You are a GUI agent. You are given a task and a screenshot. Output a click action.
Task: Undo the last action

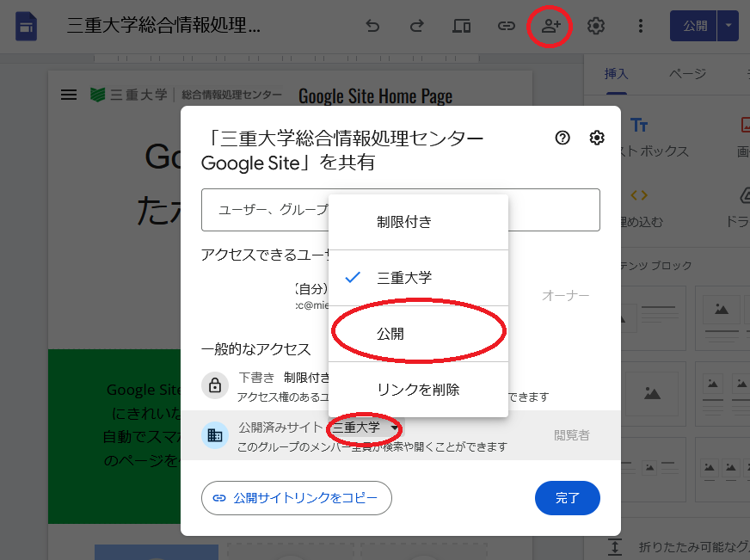pyautogui.click(x=372, y=26)
